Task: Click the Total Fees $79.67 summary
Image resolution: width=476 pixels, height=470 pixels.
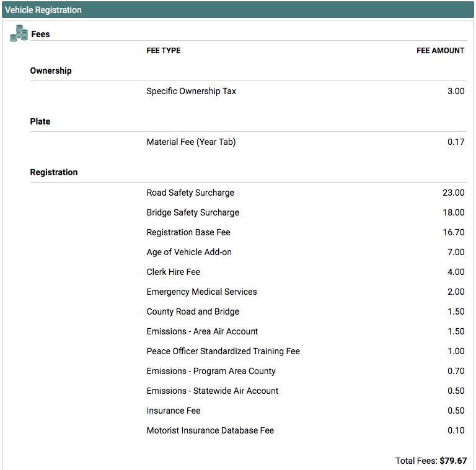Action: tap(431, 461)
